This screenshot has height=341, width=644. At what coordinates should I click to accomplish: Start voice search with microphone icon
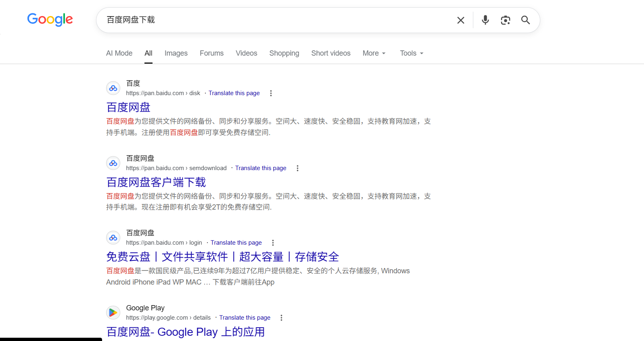(485, 20)
